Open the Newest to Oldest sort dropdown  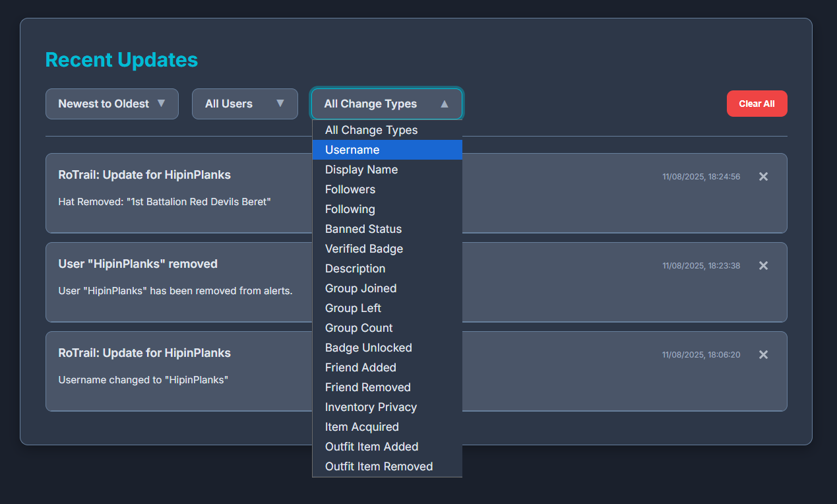(112, 104)
